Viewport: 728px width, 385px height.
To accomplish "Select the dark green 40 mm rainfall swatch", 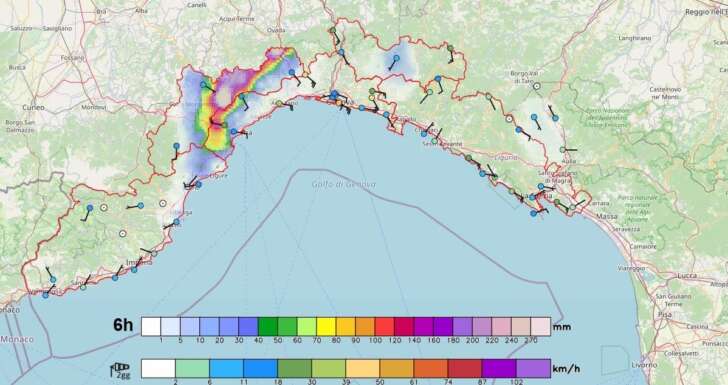I will [x=268, y=326].
